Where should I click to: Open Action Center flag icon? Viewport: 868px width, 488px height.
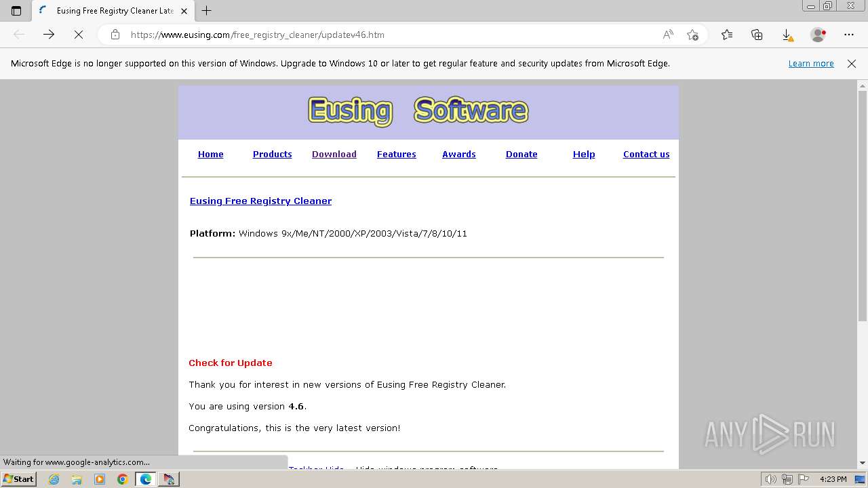pos(804,479)
